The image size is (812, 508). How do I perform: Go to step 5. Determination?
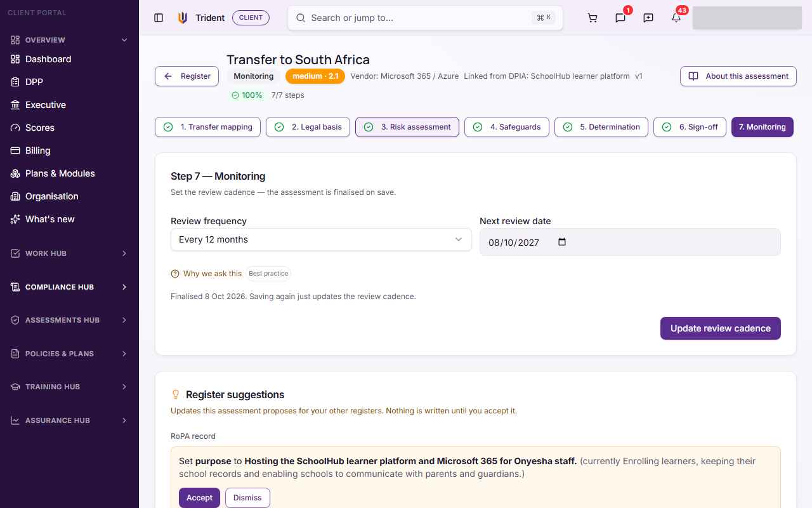[601, 127]
